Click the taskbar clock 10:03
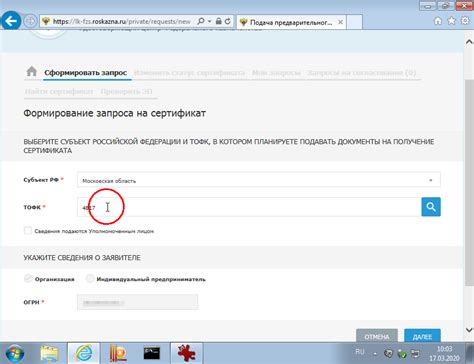Viewport: 474px width, 364px height. [x=444, y=349]
